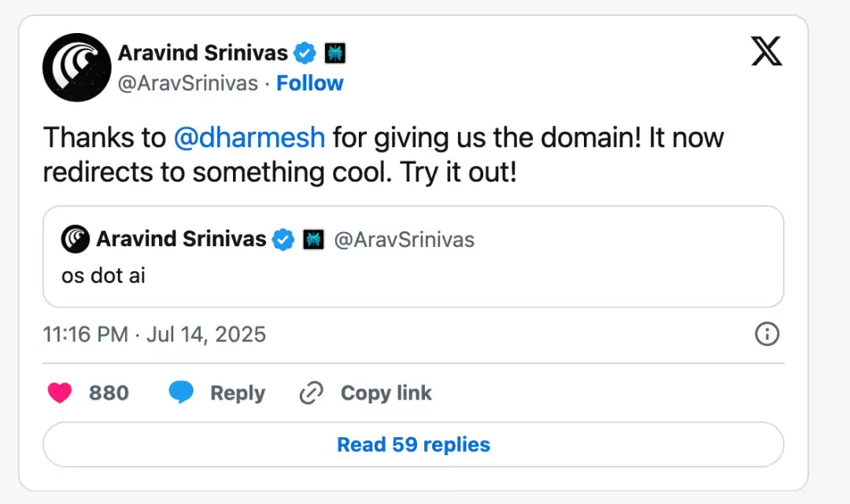This screenshot has height=504, width=850.
Task: Open the tweet timestamp 11:16 PM Jul 14, 2025
Action: [x=154, y=334]
